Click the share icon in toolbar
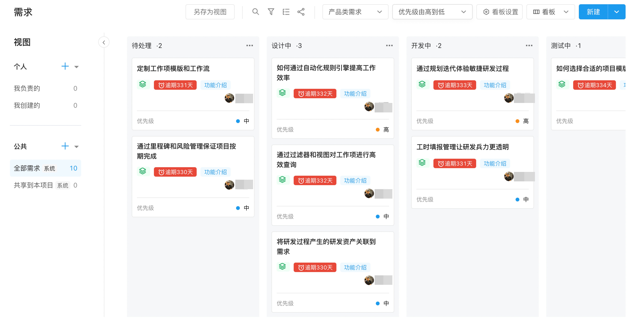Image resolution: width=644 pixels, height=324 pixels. [301, 12]
